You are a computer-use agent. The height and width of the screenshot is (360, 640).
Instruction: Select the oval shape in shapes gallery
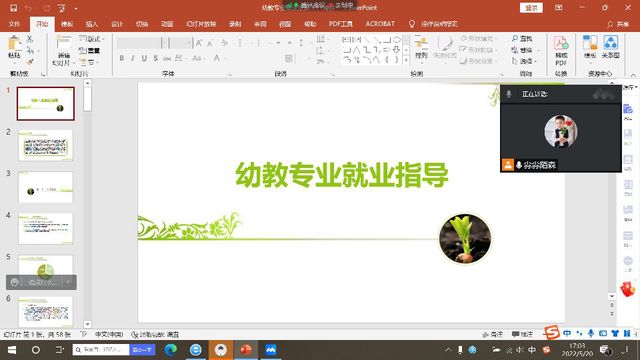click(396, 40)
